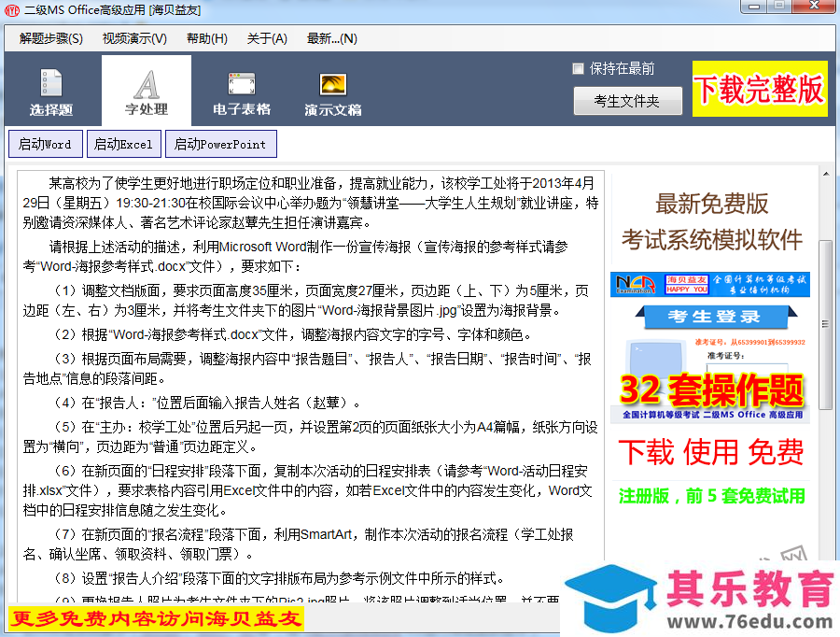Open the 演示文稿 section icon
840x637 pixels.
[332, 92]
